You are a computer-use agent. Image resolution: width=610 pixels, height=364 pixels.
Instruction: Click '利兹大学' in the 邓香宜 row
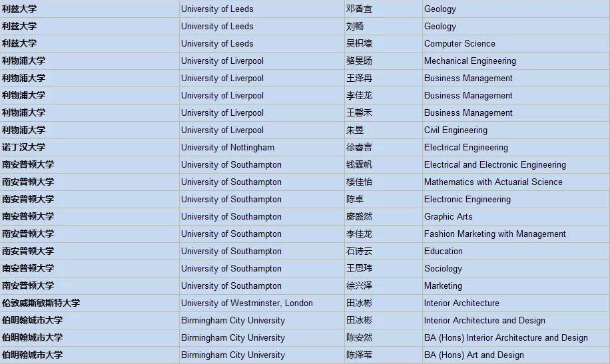click(x=19, y=9)
